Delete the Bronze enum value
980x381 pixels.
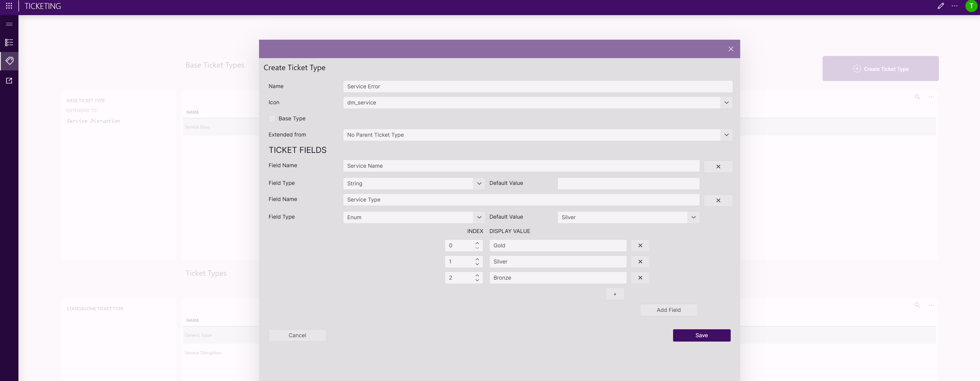pyautogui.click(x=640, y=278)
